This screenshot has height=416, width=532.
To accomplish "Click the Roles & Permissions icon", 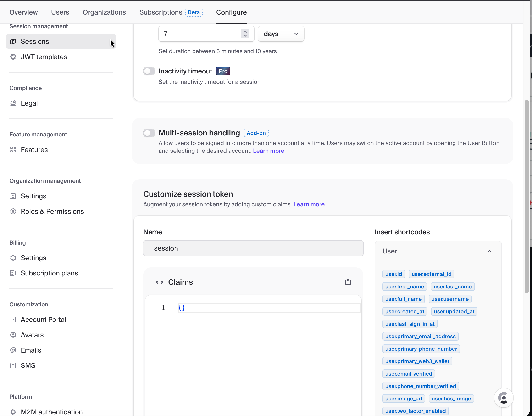I will (13, 211).
